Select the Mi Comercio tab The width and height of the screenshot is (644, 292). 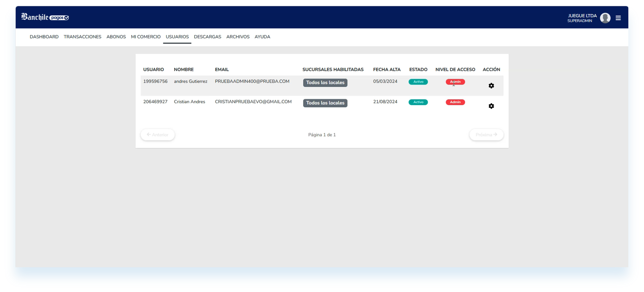(146, 37)
